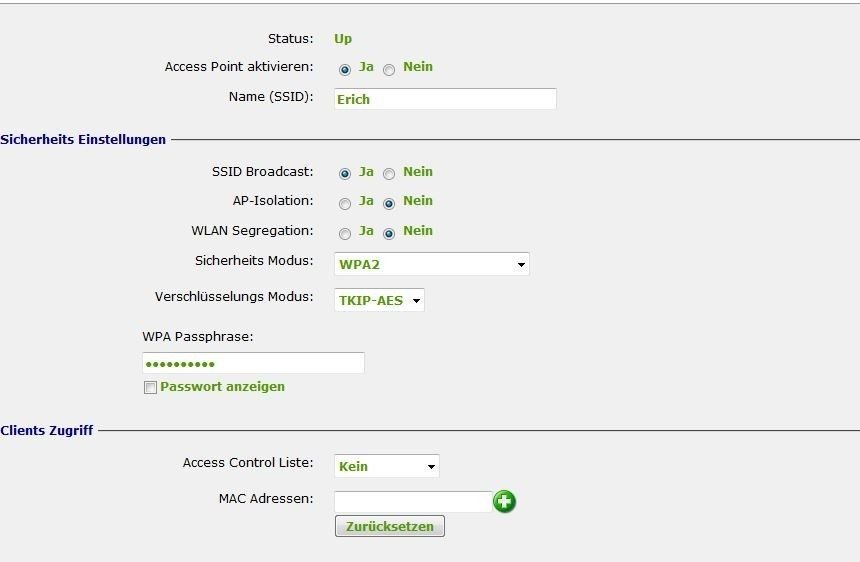The height and width of the screenshot is (562, 860).
Task: Click the Access Control Liste label
Action: 248,463
